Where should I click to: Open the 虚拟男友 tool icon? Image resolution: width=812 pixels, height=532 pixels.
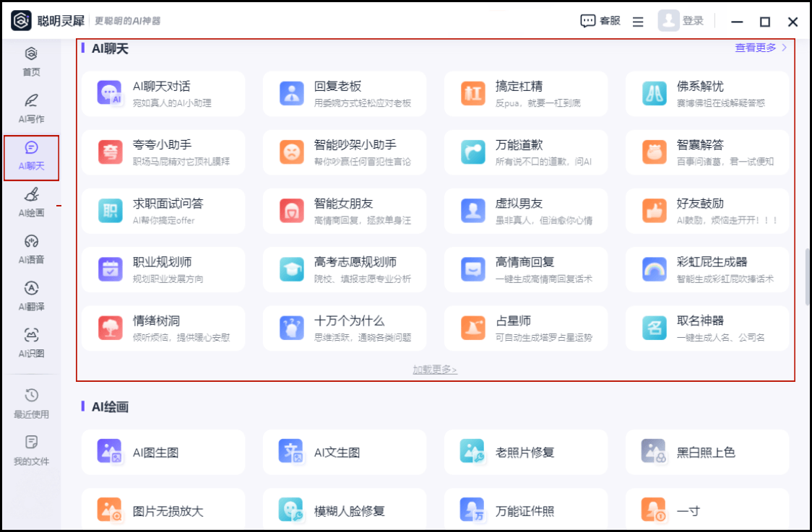(x=472, y=211)
